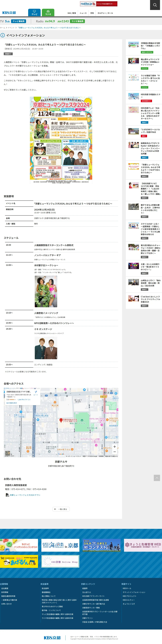Click the KBS京都 header logo
The height and width of the screenshot is (644, 162).
tap(9, 13)
